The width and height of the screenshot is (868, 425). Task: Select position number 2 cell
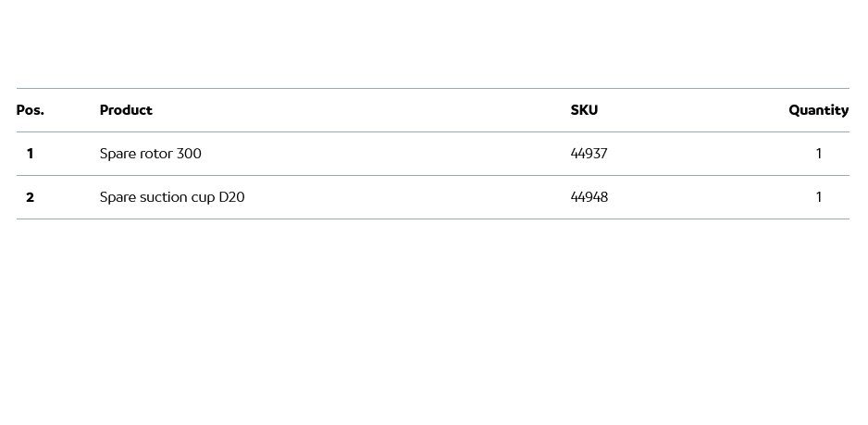pyautogui.click(x=30, y=197)
